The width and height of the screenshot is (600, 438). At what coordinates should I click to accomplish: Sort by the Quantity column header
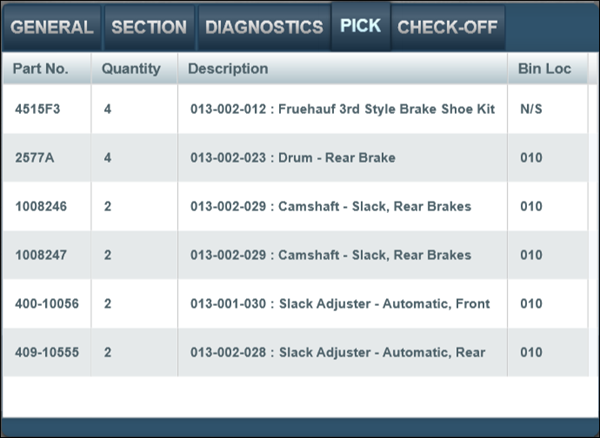pyautogui.click(x=131, y=69)
